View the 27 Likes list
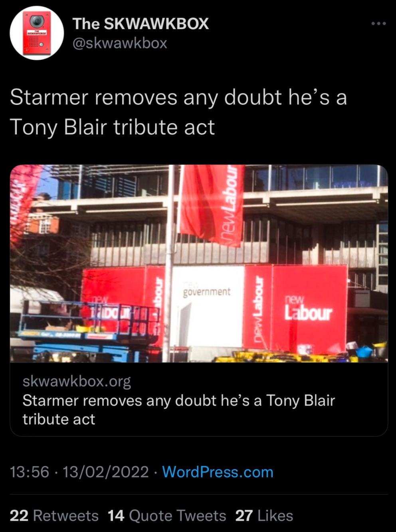 pyautogui.click(x=264, y=516)
